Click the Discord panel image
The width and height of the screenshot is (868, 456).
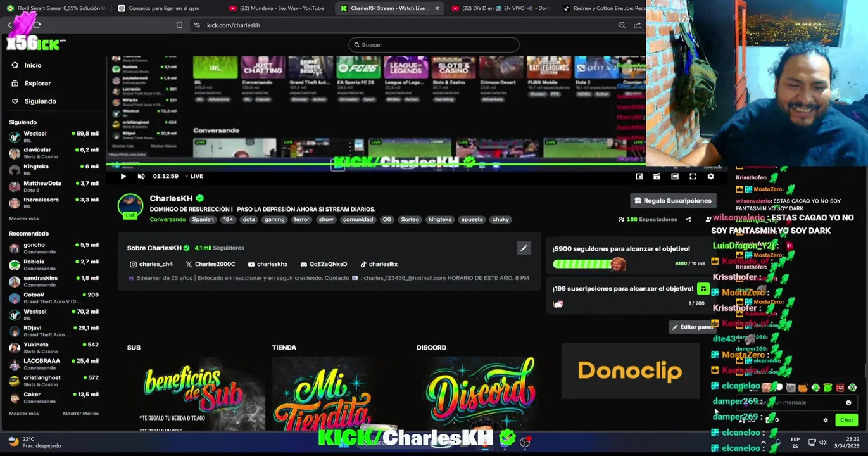(x=486, y=393)
